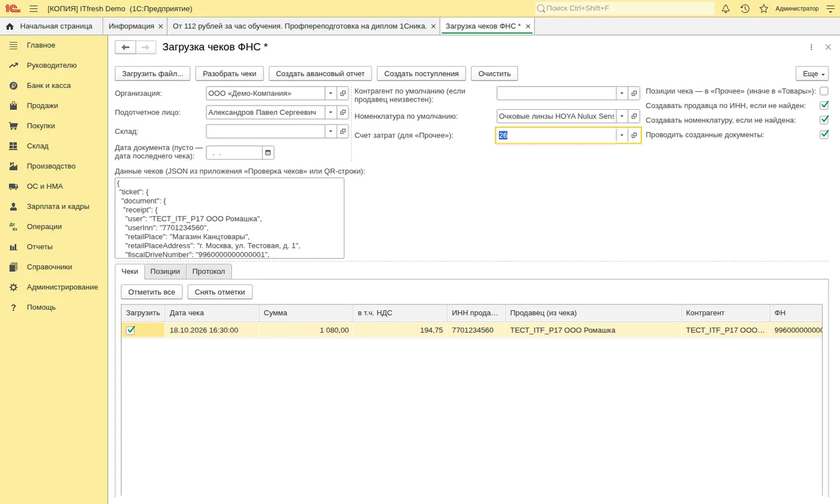Open history clock icon
840x504 pixels.
(x=745, y=8)
